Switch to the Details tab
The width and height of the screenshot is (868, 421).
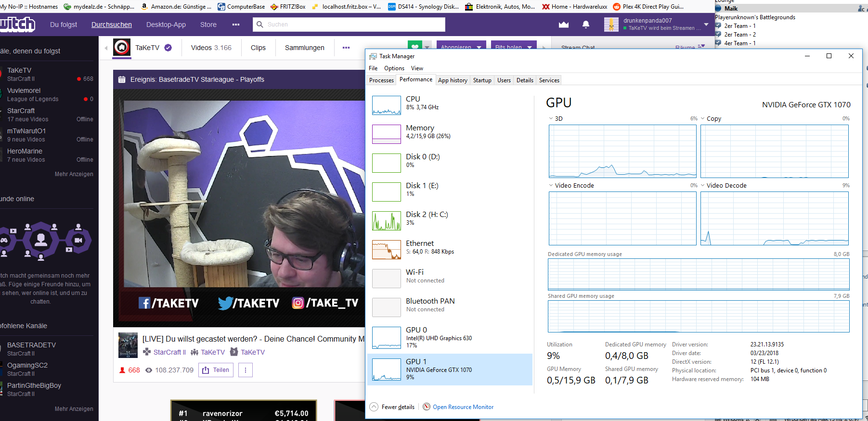point(525,80)
